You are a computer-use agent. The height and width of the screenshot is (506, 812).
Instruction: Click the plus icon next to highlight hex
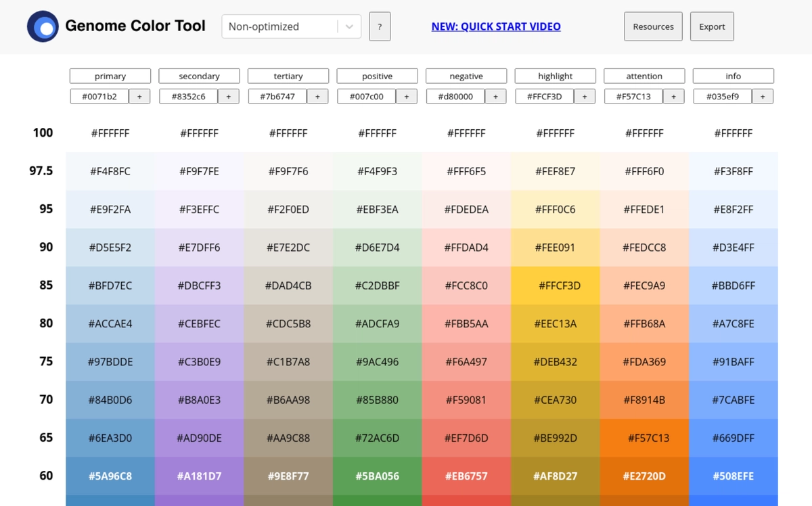pos(585,96)
